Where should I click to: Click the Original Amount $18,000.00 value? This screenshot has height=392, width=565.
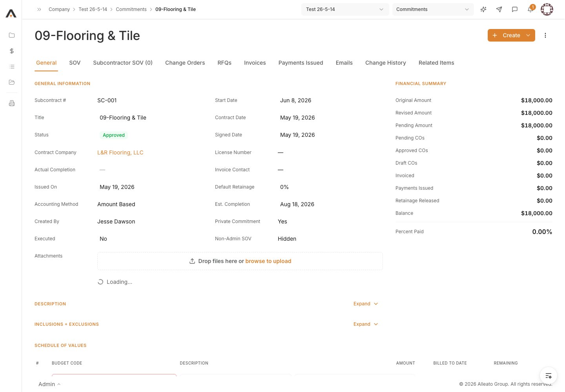pos(537,100)
